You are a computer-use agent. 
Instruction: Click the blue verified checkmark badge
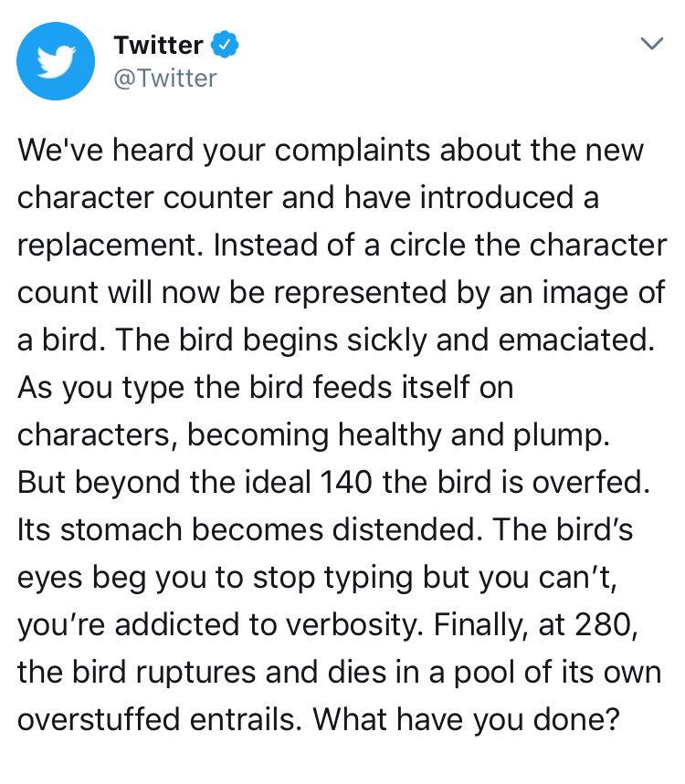(x=226, y=44)
